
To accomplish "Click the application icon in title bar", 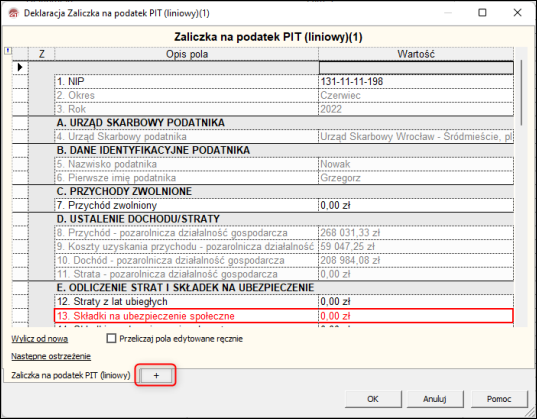I will [x=13, y=13].
